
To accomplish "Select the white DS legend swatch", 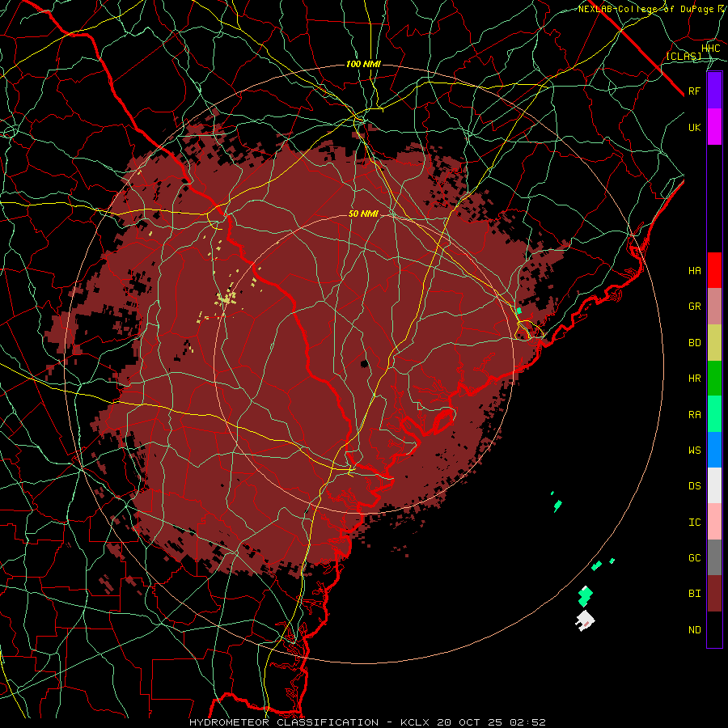I will point(714,485).
